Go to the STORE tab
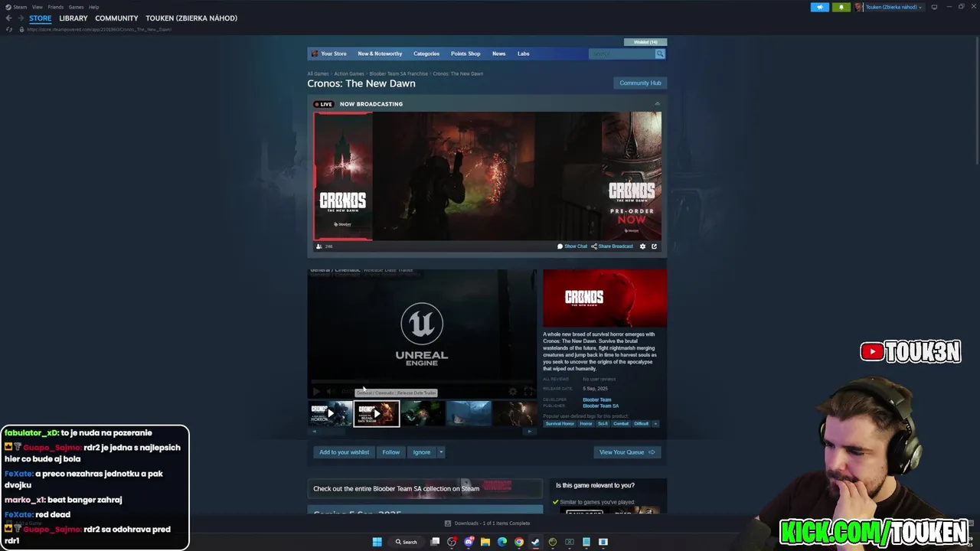Image resolution: width=980 pixels, height=551 pixels. point(41,18)
